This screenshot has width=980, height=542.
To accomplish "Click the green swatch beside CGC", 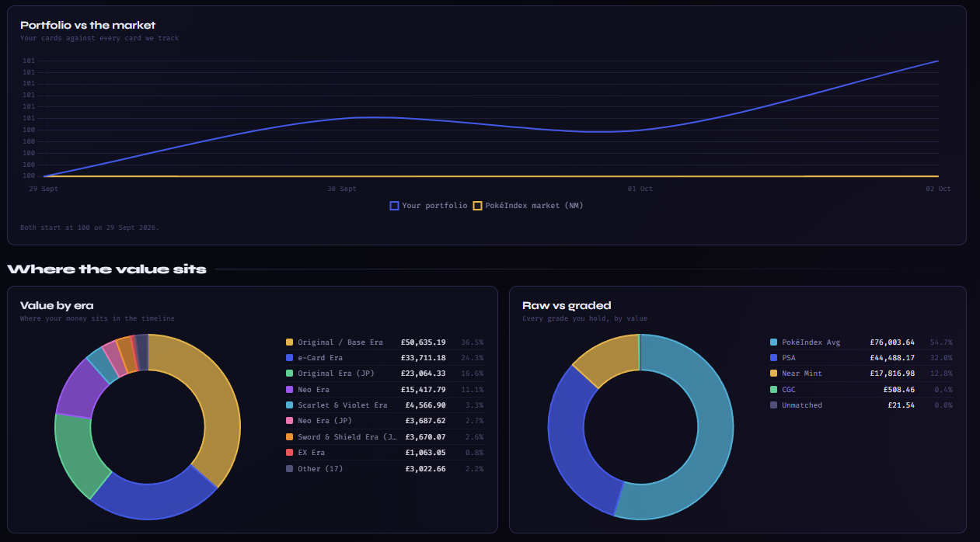I will [773, 390].
